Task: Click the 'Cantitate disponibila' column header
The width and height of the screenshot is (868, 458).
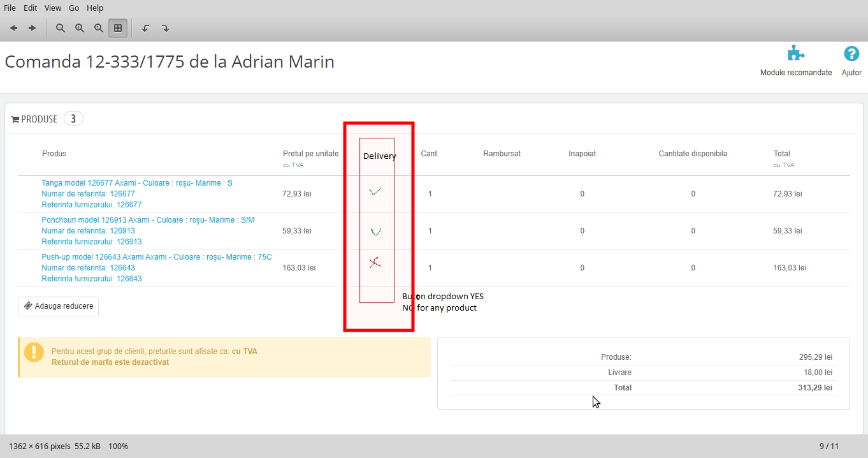Action: click(693, 154)
